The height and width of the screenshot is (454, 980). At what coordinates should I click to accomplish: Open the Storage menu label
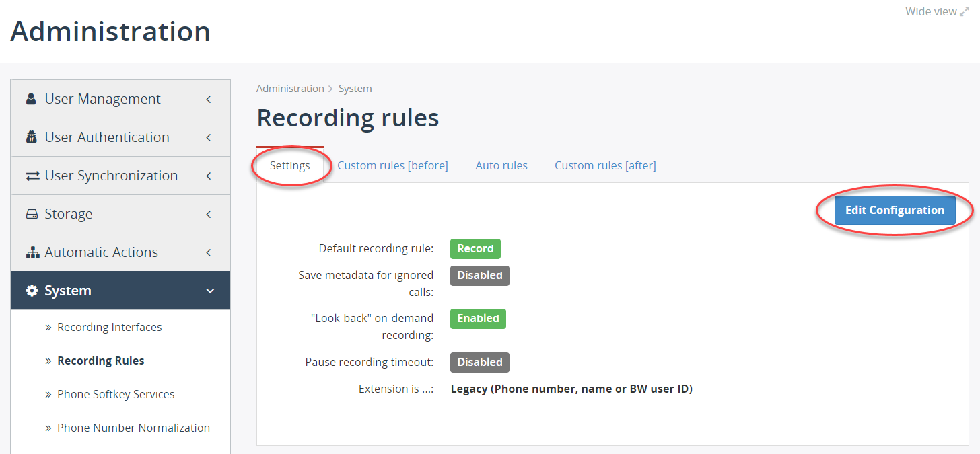[69, 214]
